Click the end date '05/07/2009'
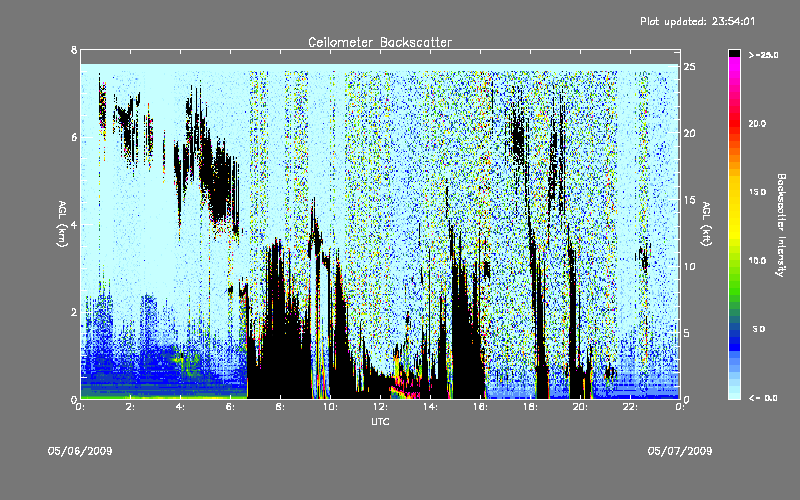 pos(680,451)
